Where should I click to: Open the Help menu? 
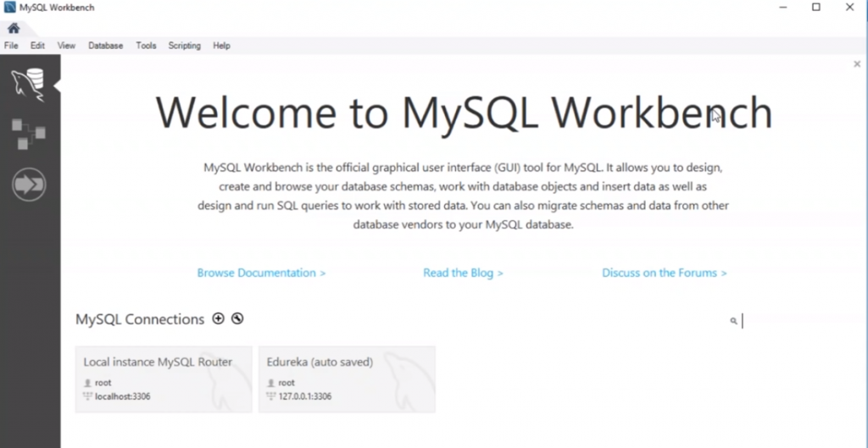click(221, 46)
